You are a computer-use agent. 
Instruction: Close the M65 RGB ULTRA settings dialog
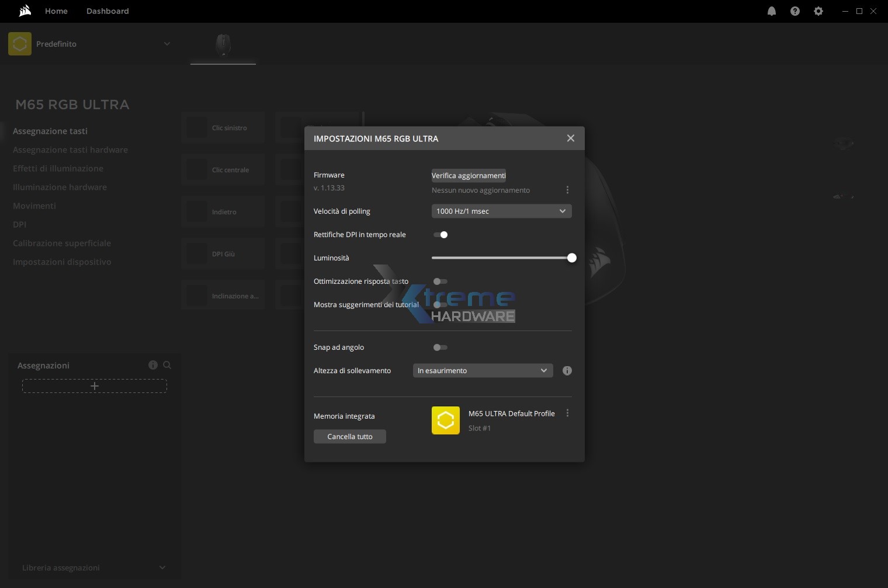pyautogui.click(x=571, y=138)
